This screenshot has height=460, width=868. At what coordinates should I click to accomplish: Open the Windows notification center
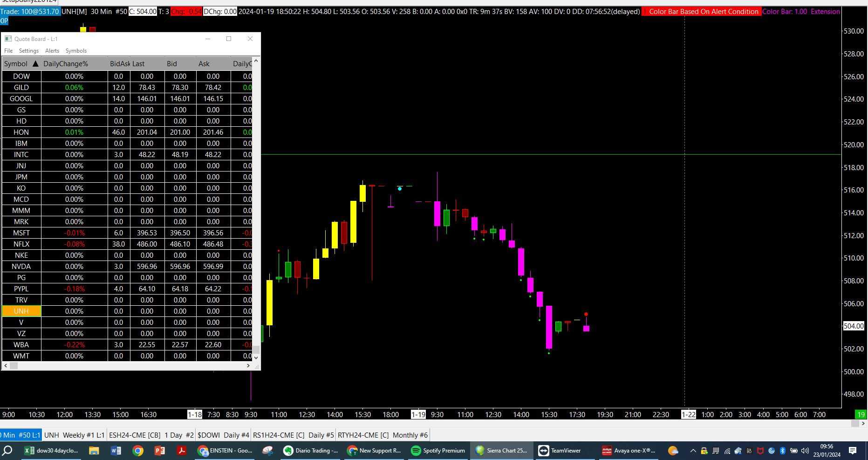click(x=853, y=451)
